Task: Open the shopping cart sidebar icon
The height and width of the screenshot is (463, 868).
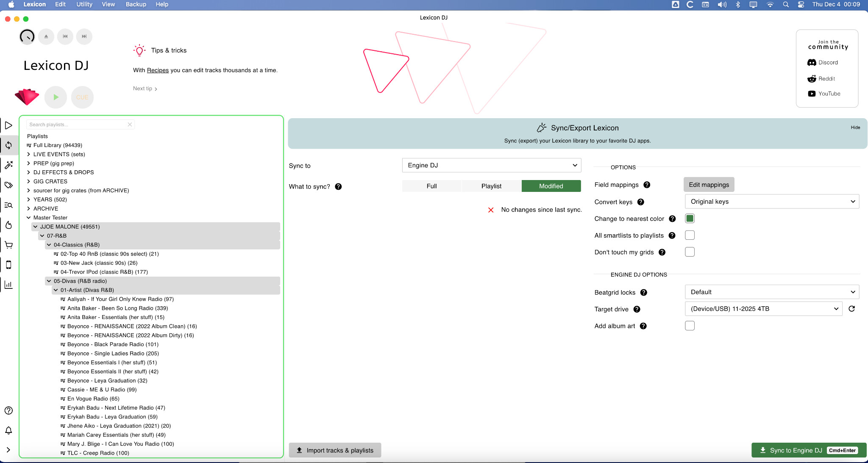Action: (x=8, y=245)
